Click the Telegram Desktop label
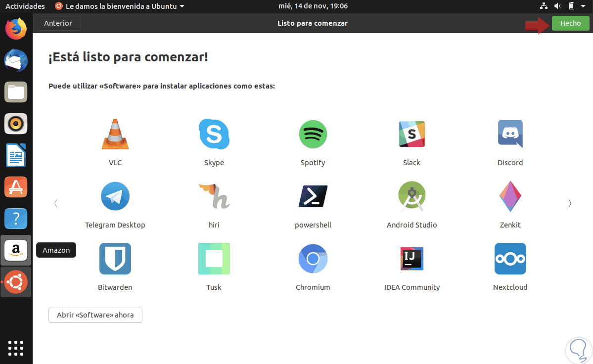 tap(115, 225)
